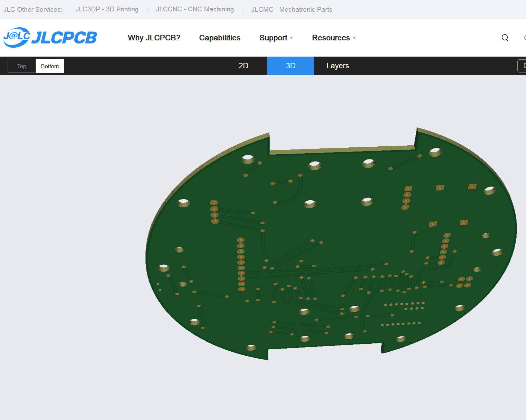
Task: Click the JLCPCB logo
Action: [50, 37]
